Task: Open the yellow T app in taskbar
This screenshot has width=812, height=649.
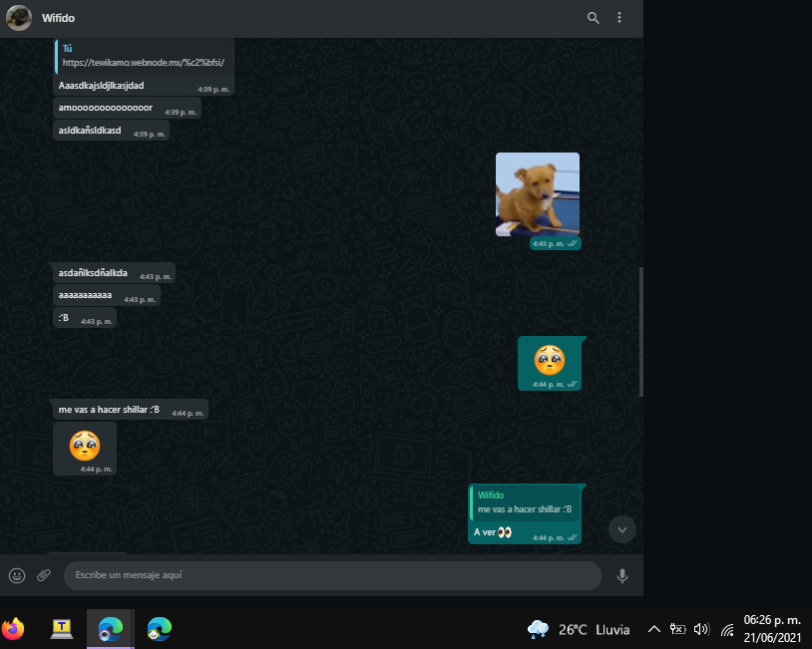Action: click(62, 628)
